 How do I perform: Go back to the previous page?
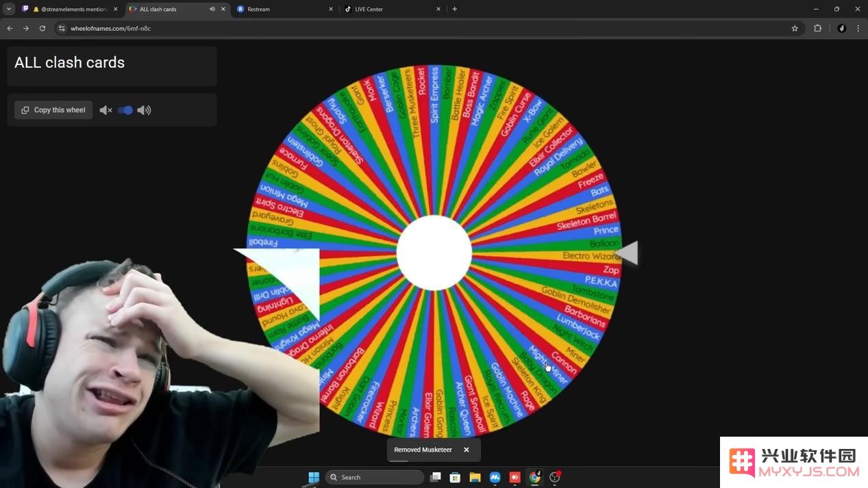(10, 28)
